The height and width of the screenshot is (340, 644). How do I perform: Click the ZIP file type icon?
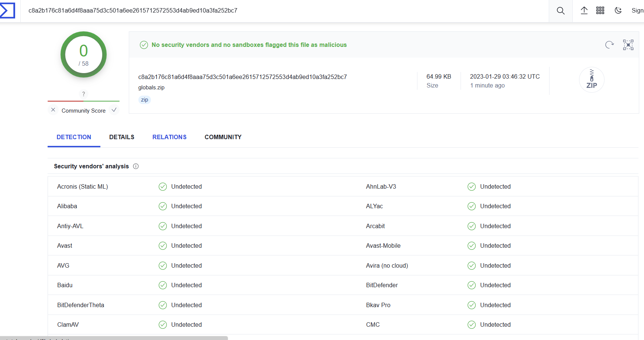(592, 80)
